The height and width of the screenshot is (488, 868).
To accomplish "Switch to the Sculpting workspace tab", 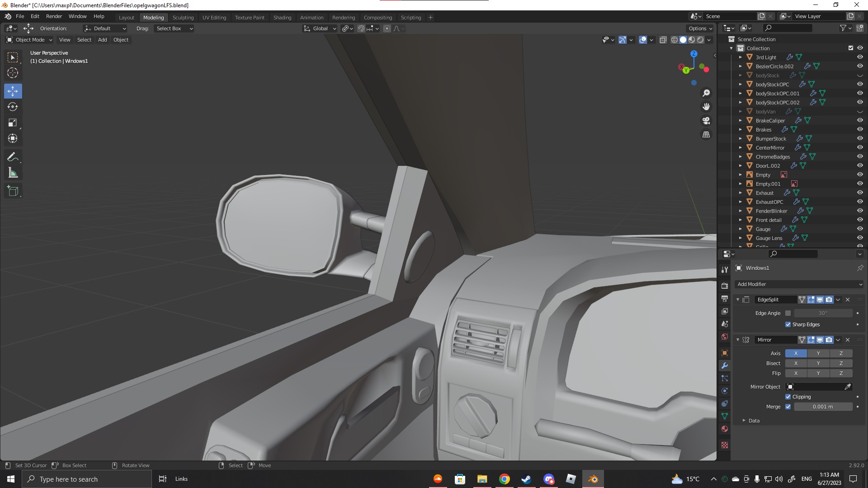I will pyautogui.click(x=183, y=18).
